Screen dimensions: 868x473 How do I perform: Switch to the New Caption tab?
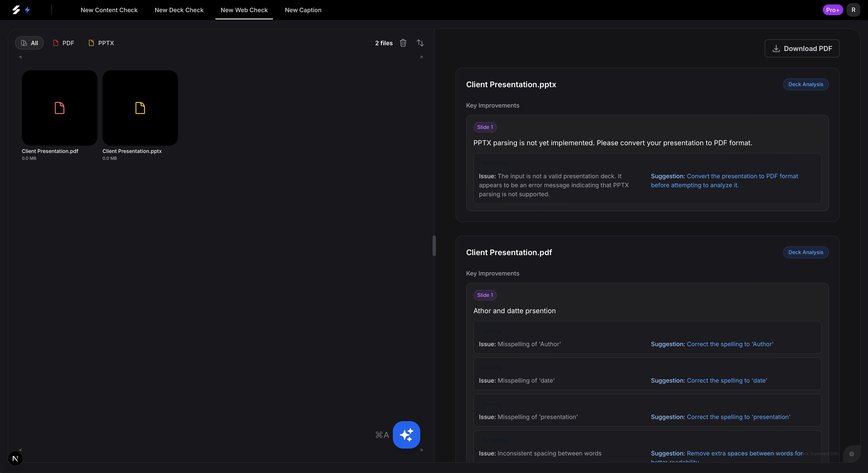303,10
